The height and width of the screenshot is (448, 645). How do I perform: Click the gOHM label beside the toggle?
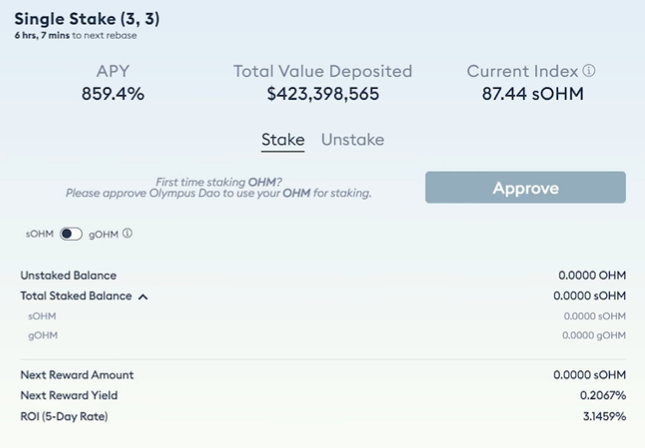tap(104, 234)
